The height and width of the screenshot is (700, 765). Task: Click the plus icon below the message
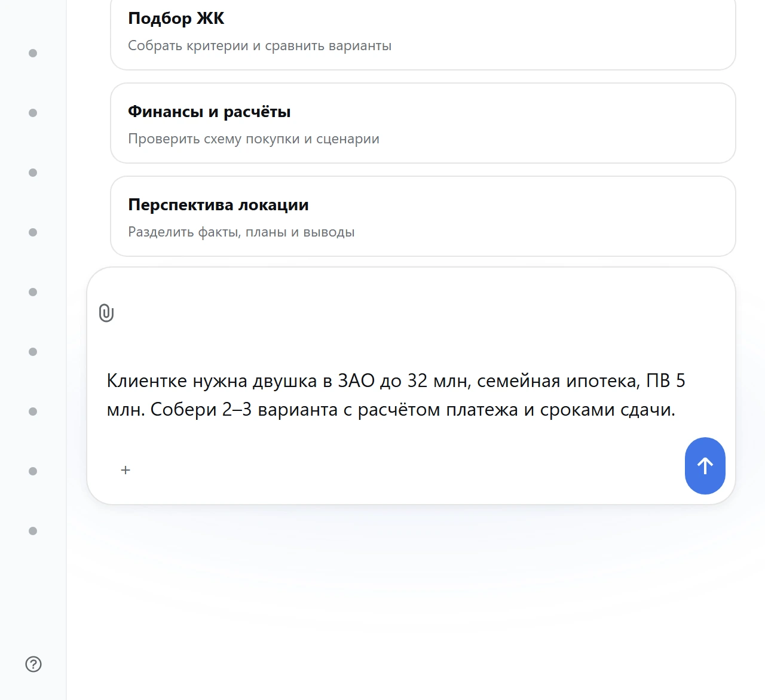coord(126,470)
